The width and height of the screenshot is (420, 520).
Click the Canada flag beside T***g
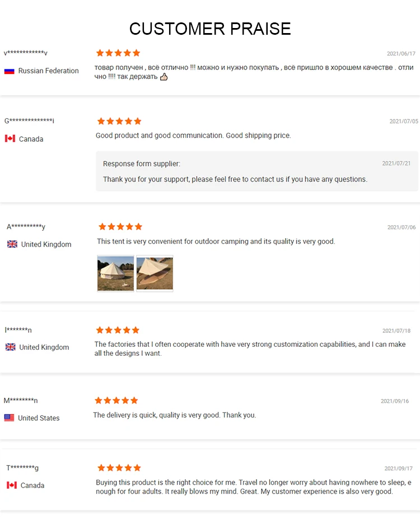(x=12, y=485)
